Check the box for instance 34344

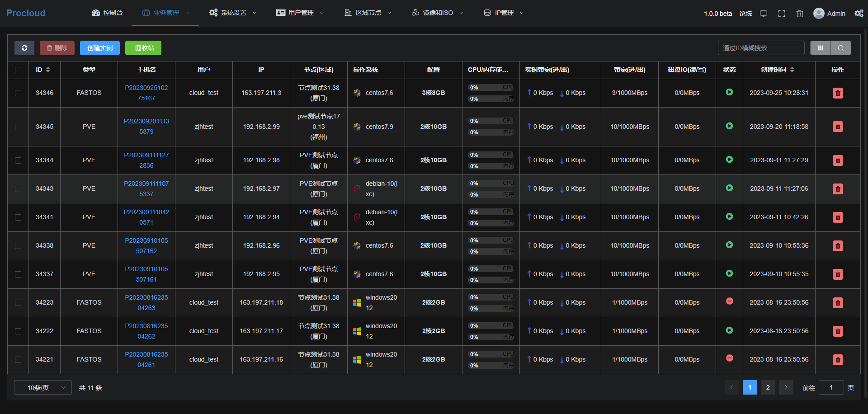pos(18,160)
